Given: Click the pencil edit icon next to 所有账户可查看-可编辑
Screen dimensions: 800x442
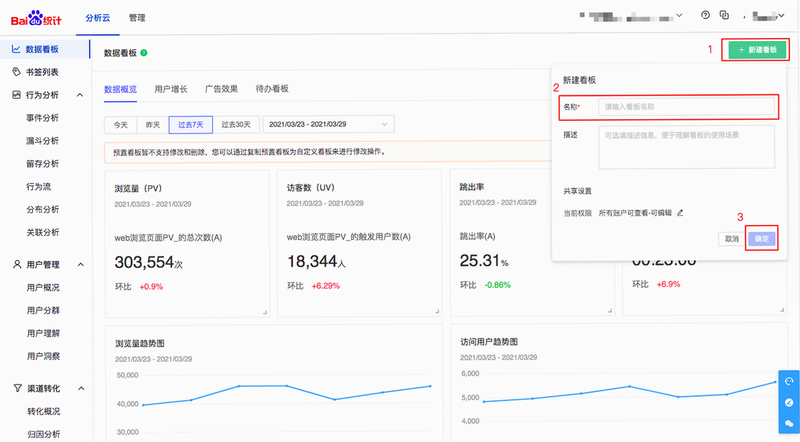Looking at the screenshot, I should click(680, 213).
